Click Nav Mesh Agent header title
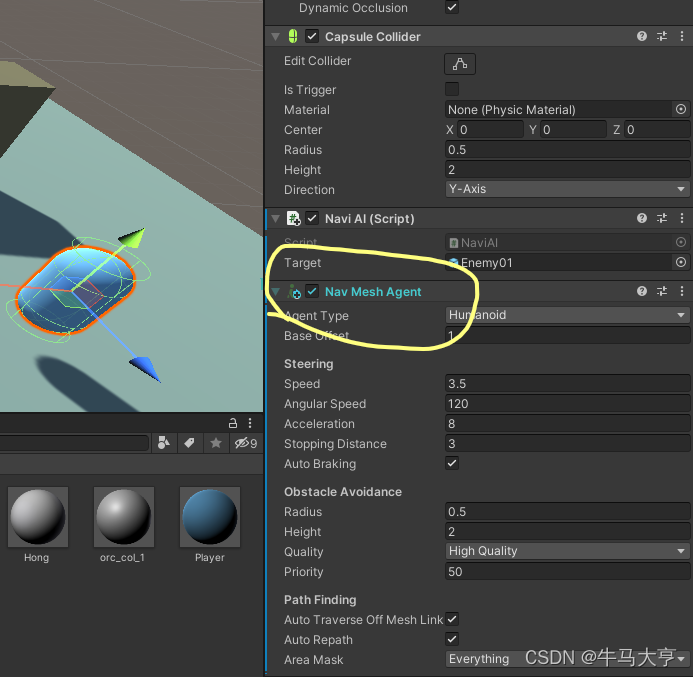The height and width of the screenshot is (677, 693). click(x=373, y=292)
